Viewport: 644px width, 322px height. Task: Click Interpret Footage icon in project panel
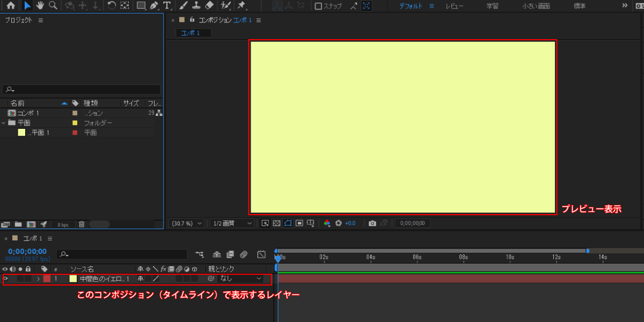6,224
